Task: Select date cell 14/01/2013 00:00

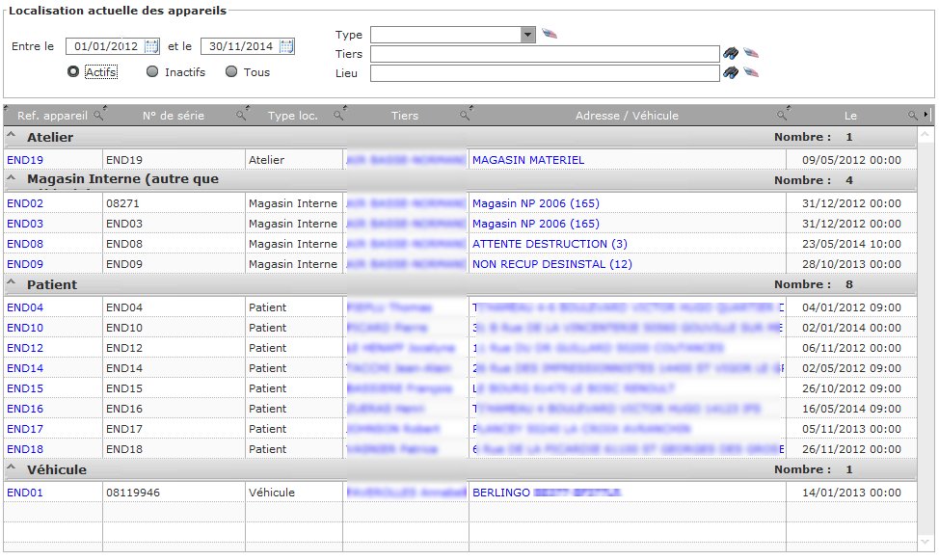Action: point(851,493)
